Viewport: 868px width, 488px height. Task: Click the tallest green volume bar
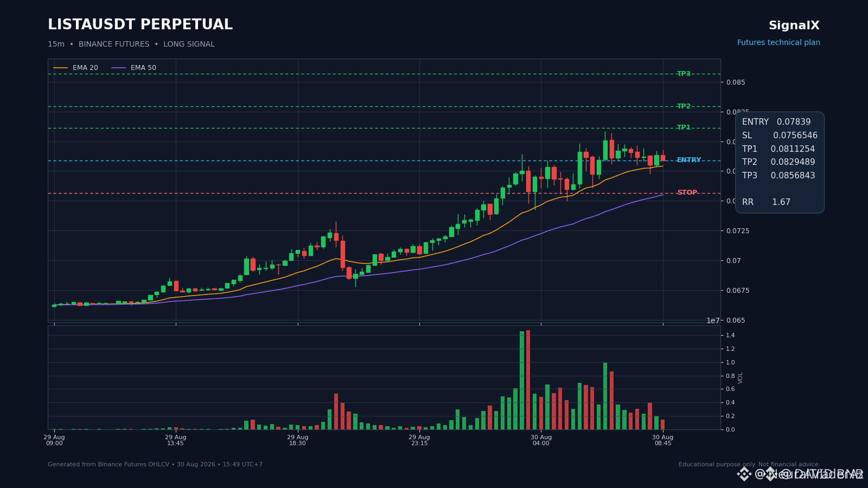[522, 381]
